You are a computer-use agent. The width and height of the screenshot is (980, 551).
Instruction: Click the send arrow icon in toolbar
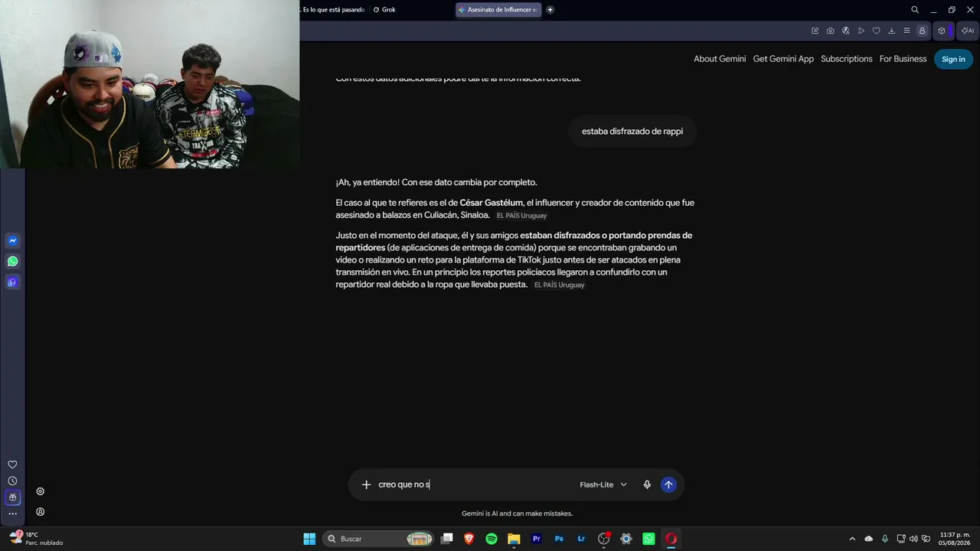(861, 31)
